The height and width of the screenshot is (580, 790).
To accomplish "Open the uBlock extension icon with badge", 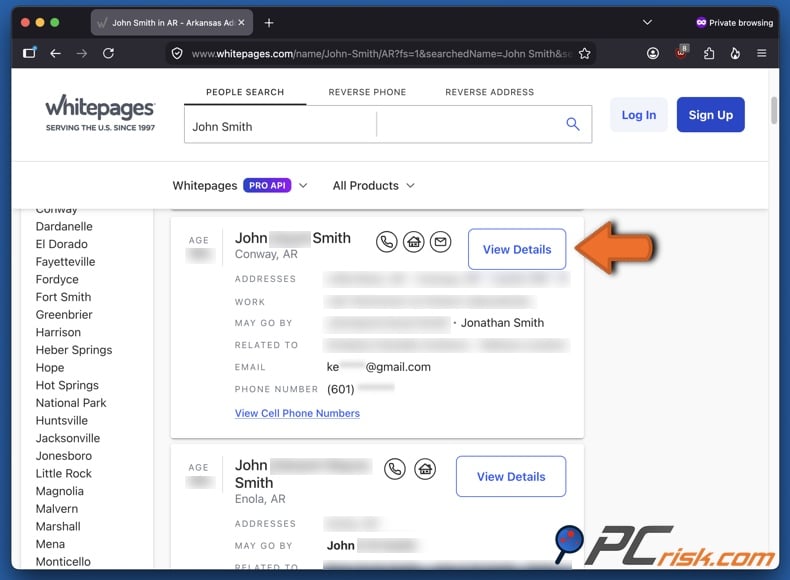I will point(681,52).
